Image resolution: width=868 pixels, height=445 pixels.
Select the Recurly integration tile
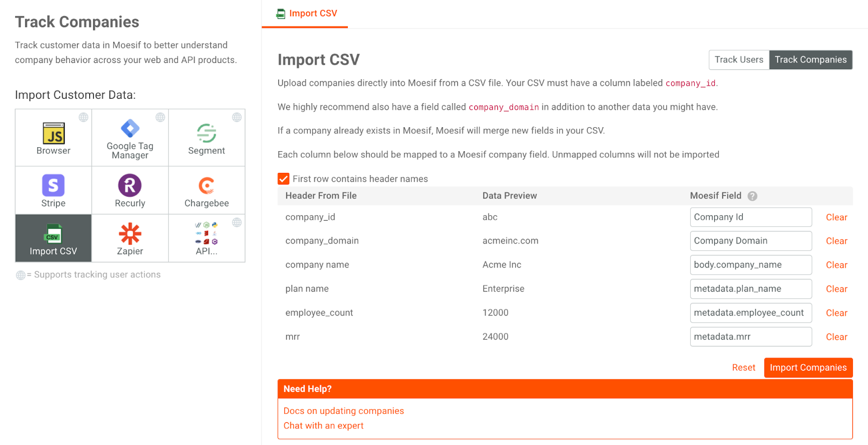[130, 190]
